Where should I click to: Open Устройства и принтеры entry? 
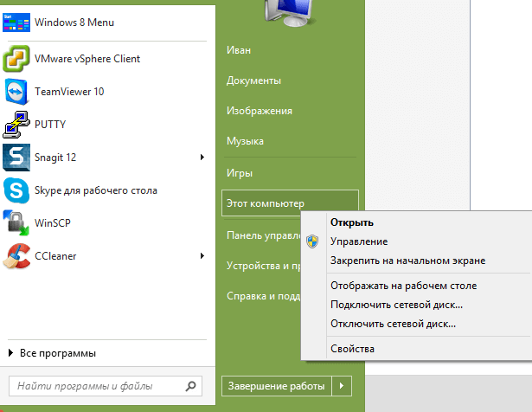coord(263,266)
